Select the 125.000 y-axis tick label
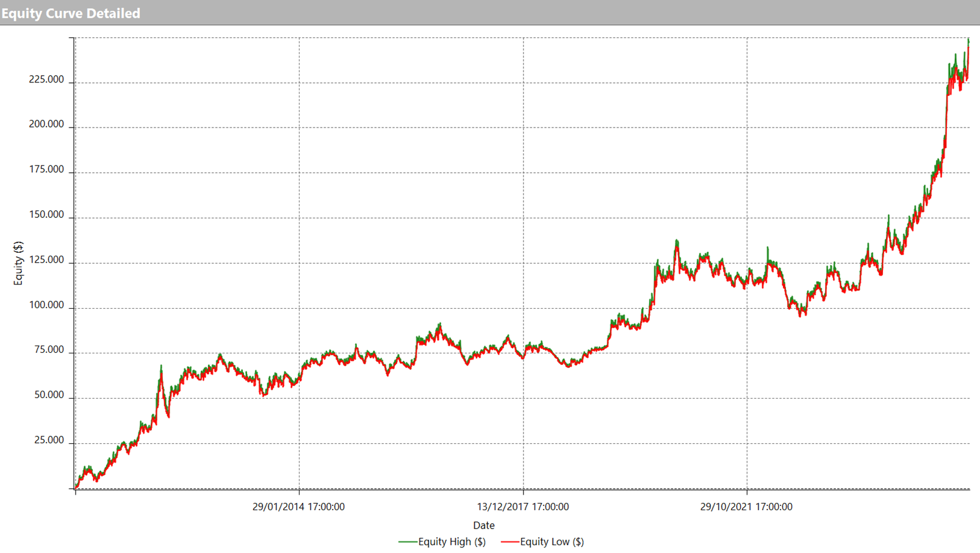The image size is (980, 553). pyautogui.click(x=46, y=260)
